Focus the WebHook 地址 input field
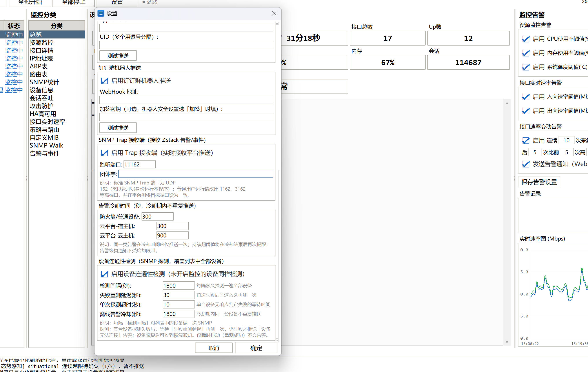Screen dimensions: 588x372 tap(186, 100)
